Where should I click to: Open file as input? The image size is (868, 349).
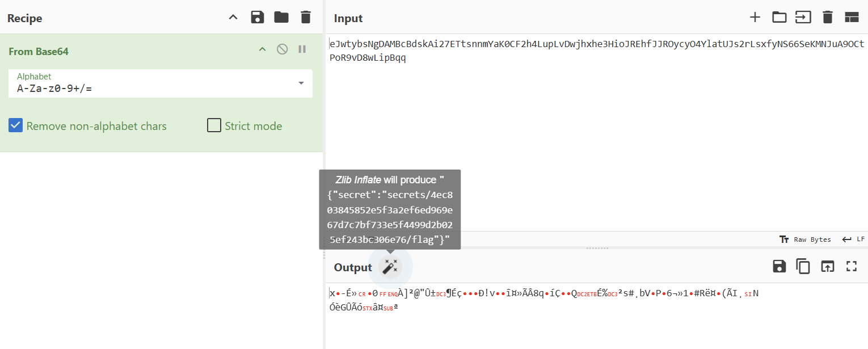point(803,18)
